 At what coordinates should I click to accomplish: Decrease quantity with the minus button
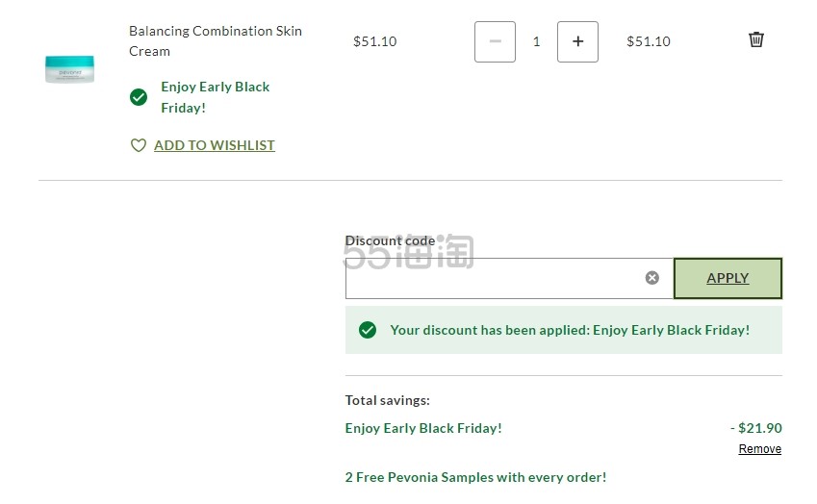(495, 41)
